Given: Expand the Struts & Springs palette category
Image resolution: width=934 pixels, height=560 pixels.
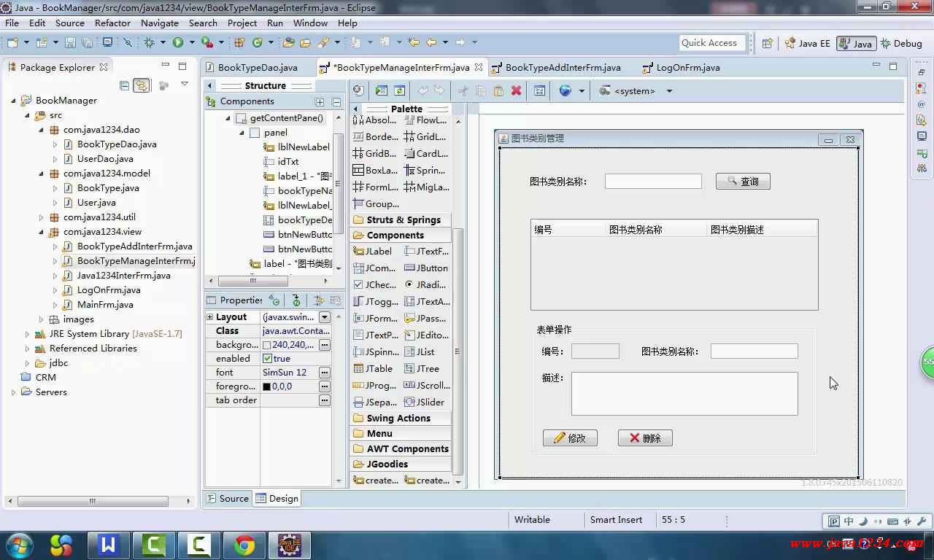Looking at the screenshot, I should [401, 219].
